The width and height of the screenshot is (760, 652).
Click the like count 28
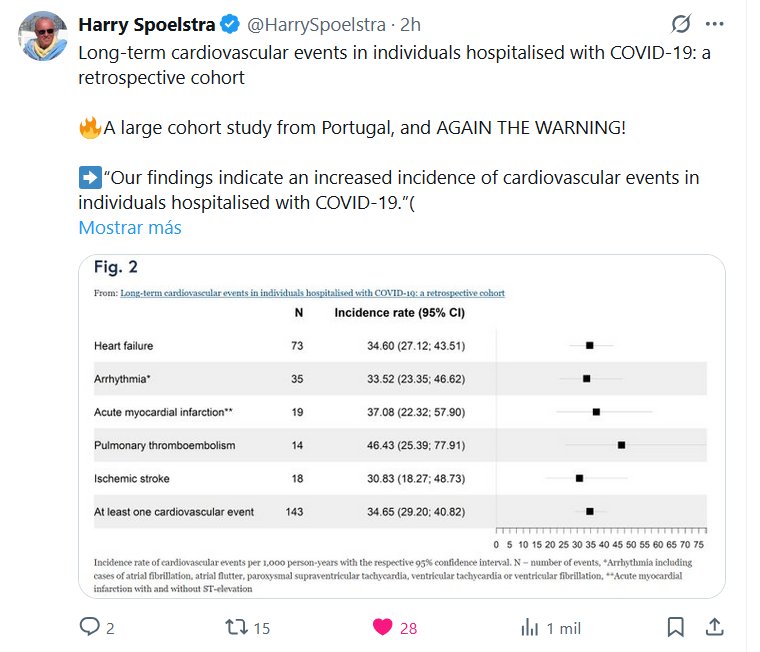pos(408,628)
